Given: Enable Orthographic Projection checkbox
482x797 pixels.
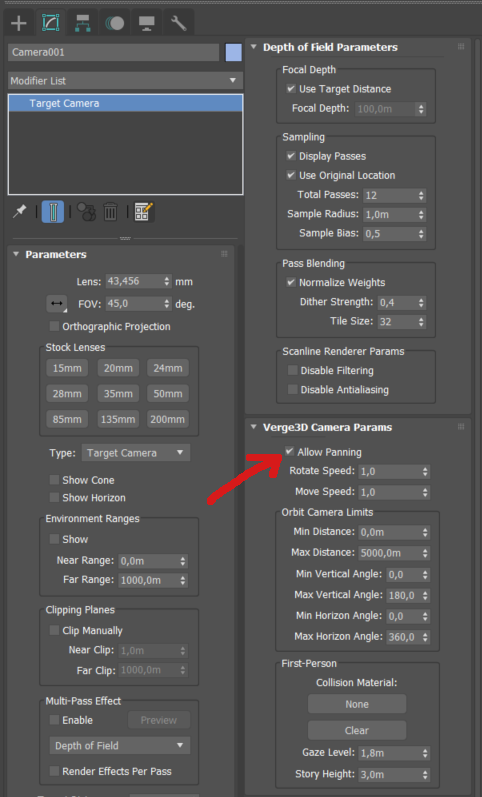Looking at the screenshot, I should tap(54, 326).
